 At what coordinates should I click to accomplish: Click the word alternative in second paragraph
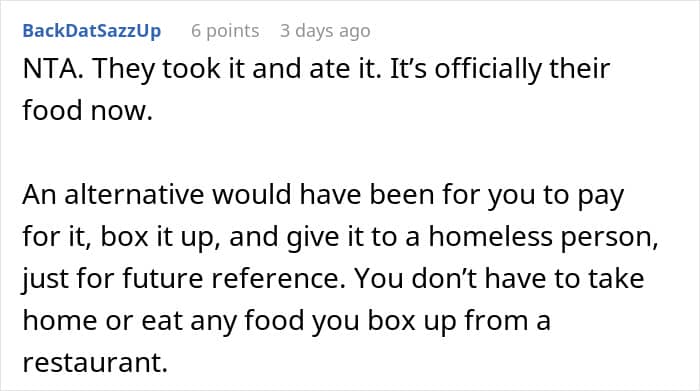click(134, 195)
